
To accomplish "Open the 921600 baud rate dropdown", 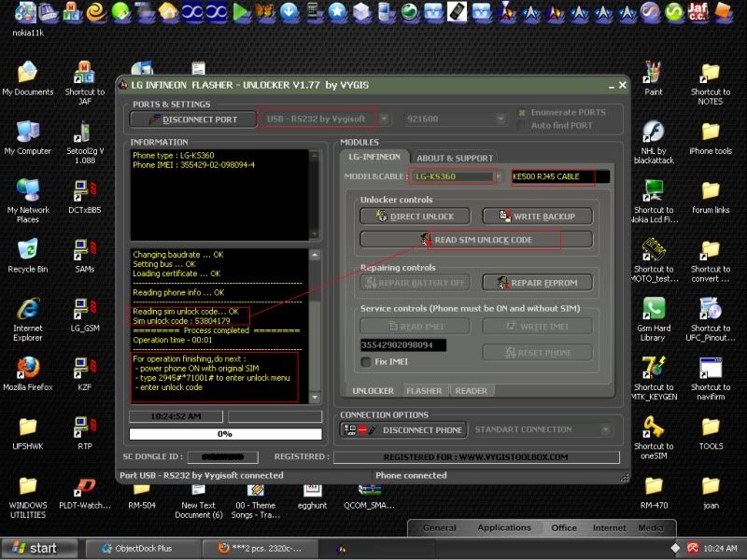I will coord(500,119).
